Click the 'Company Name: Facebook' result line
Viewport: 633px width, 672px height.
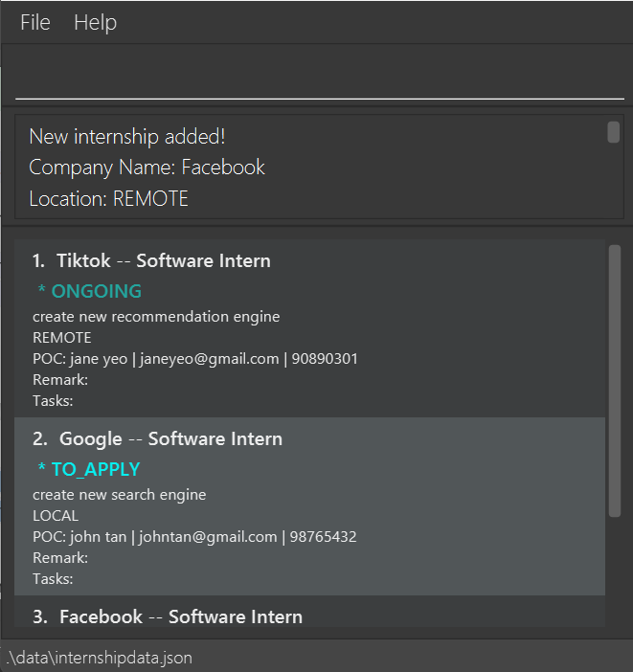[x=147, y=168]
